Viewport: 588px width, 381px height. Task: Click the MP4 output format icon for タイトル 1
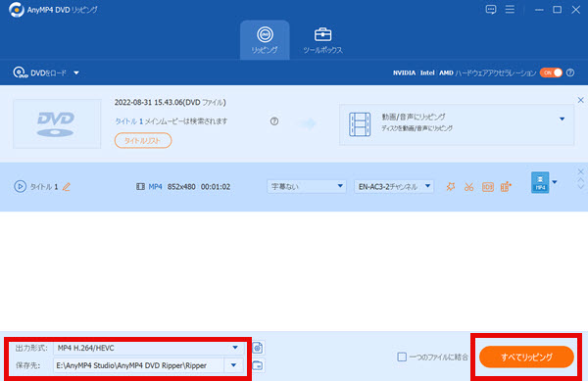tap(540, 182)
